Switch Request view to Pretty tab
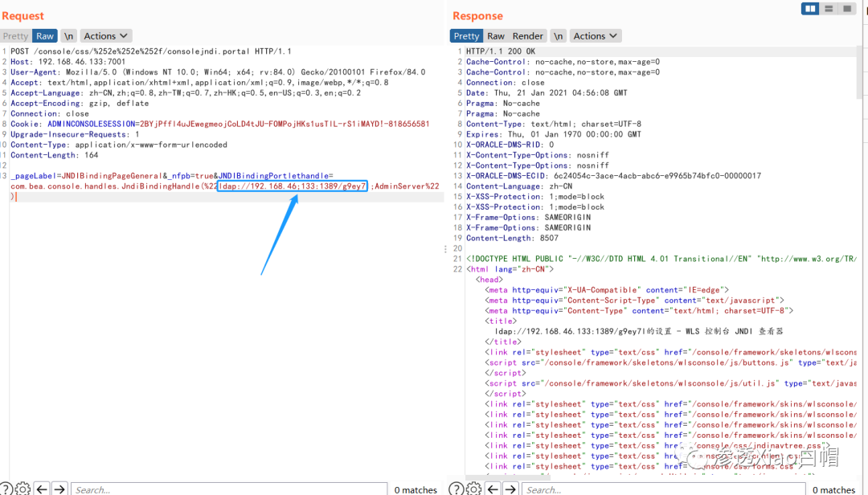 pyautogui.click(x=15, y=36)
